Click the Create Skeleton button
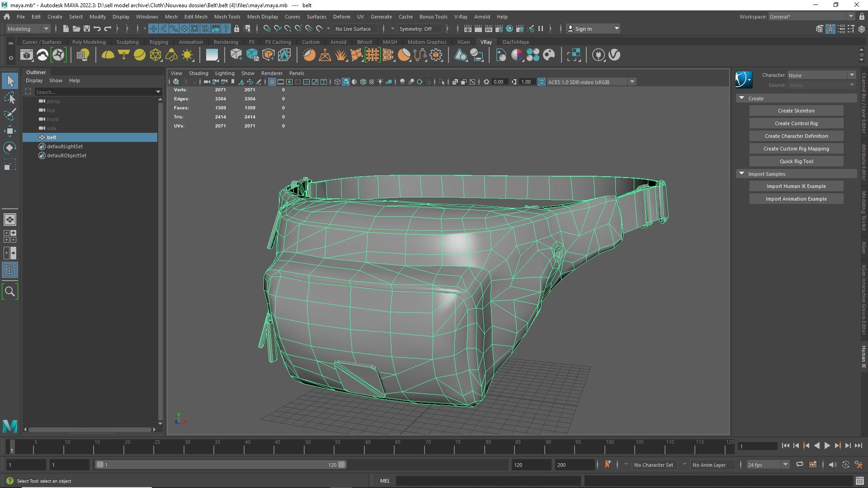Screen dimensions: 868x488 pyautogui.click(x=796, y=111)
